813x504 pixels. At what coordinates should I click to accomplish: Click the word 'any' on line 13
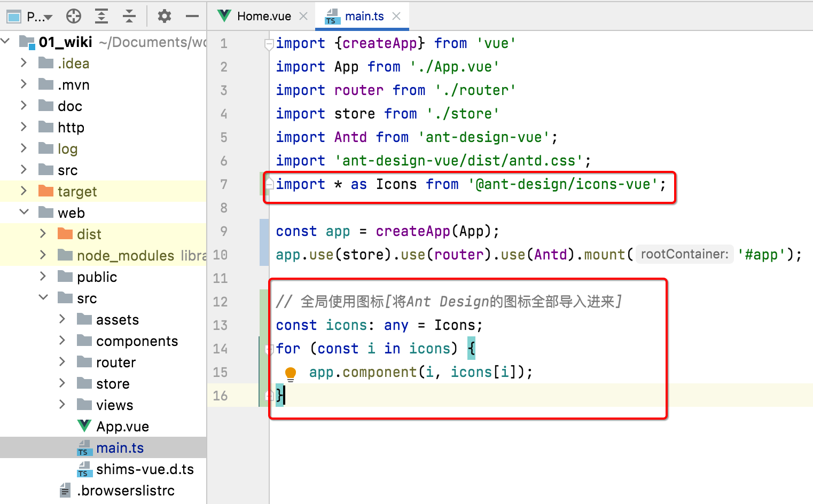396,325
